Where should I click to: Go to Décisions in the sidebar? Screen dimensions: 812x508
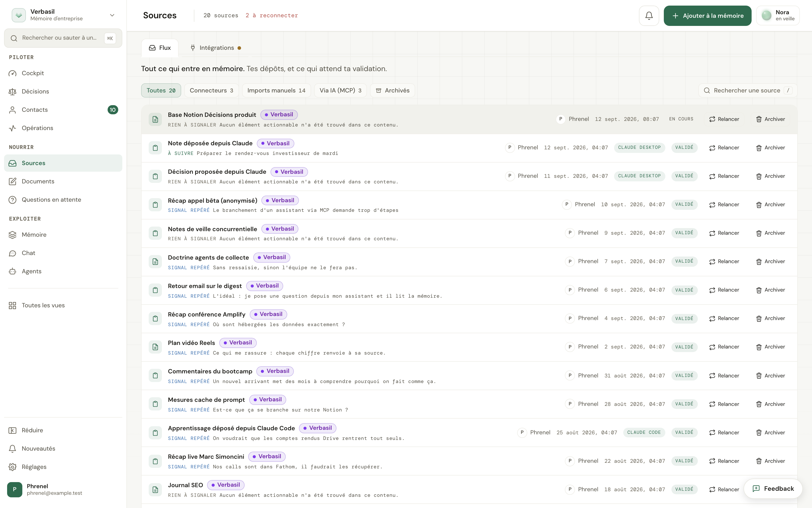pos(63,91)
